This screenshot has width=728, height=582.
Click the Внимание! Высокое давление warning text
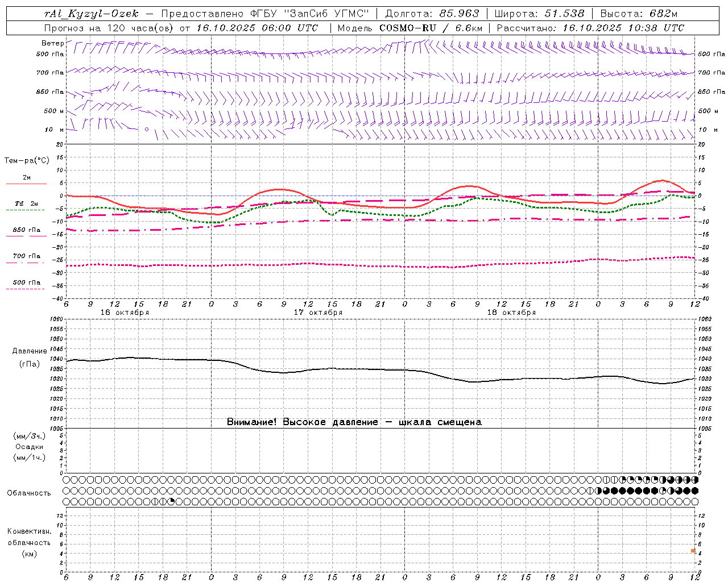point(354,422)
